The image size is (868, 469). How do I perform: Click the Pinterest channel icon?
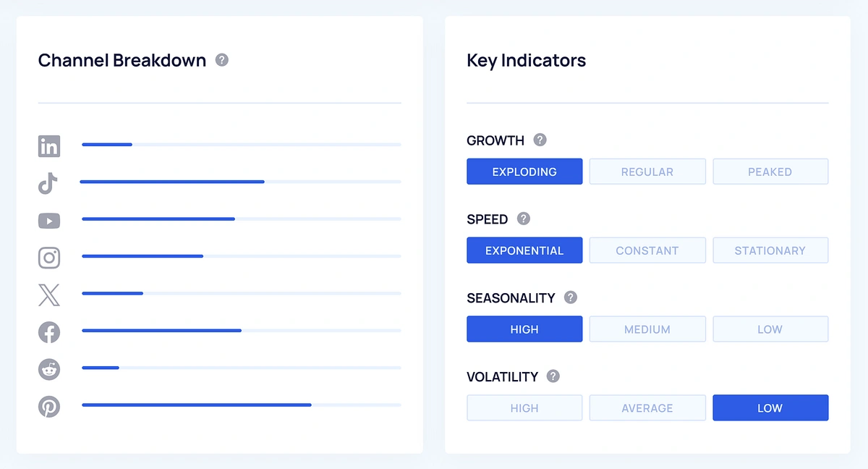coord(49,407)
